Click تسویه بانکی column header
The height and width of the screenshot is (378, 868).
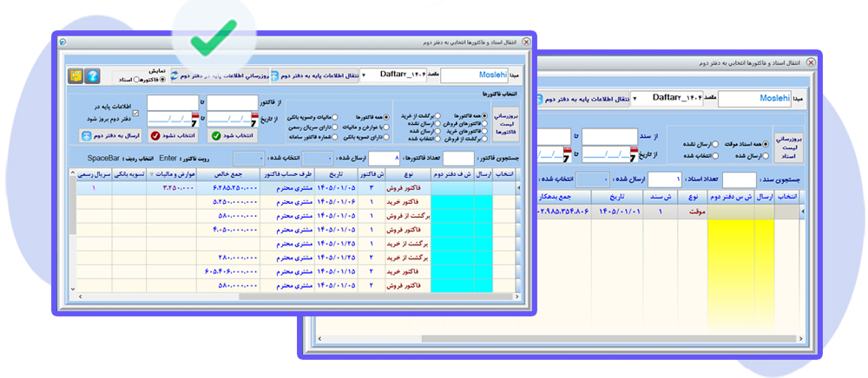click(x=129, y=174)
